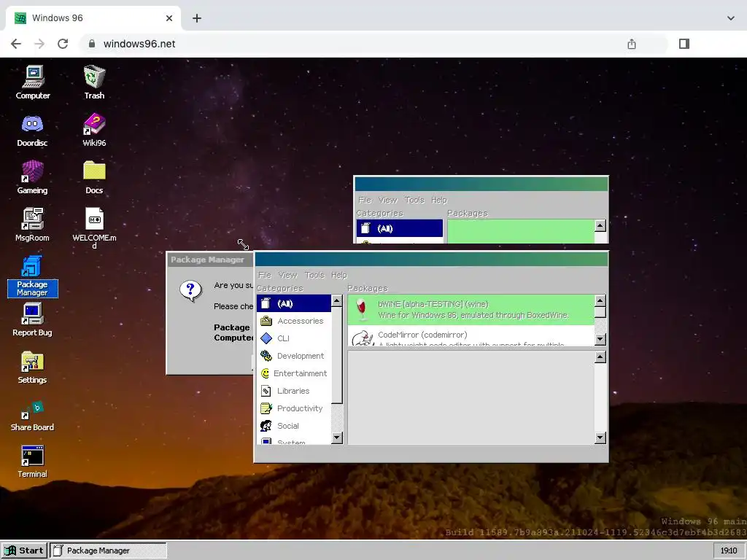This screenshot has height=560, width=747.
Task: Open the Wiki96 book icon
Action: (94, 130)
